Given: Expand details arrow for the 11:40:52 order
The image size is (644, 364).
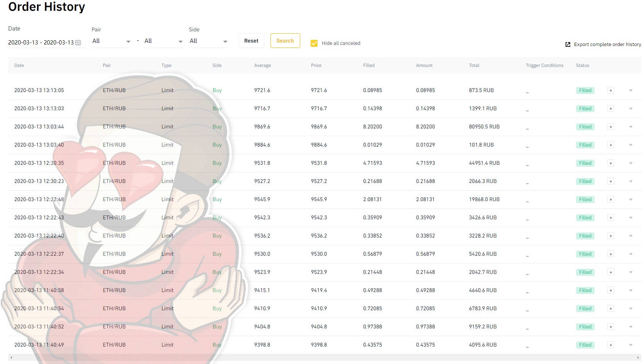Looking at the screenshot, I should (x=631, y=327).
